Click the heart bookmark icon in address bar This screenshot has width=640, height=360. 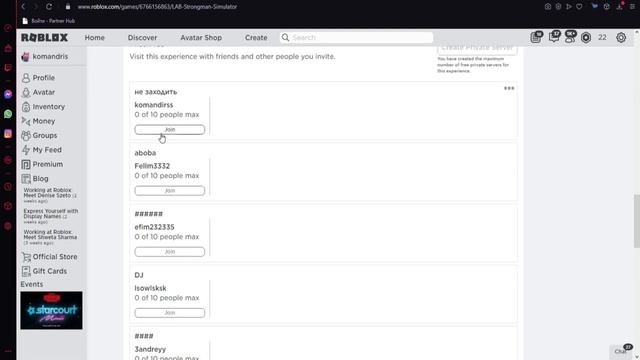pyautogui.click(x=579, y=7)
